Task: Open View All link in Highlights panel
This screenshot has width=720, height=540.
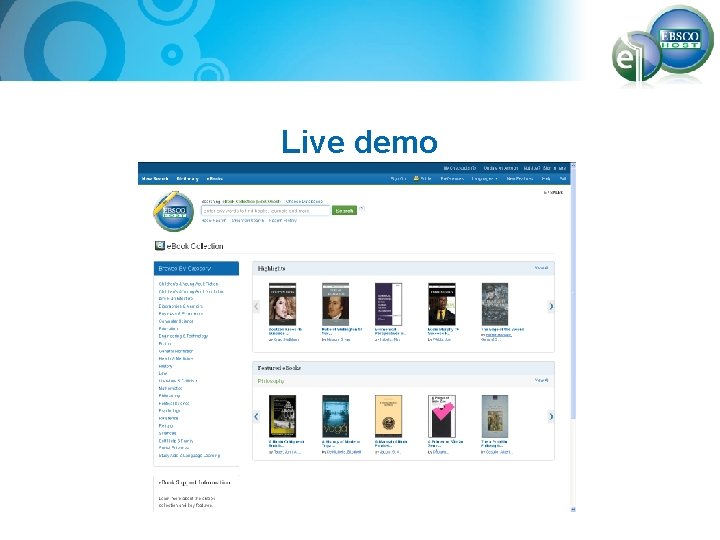Action: point(541,268)
